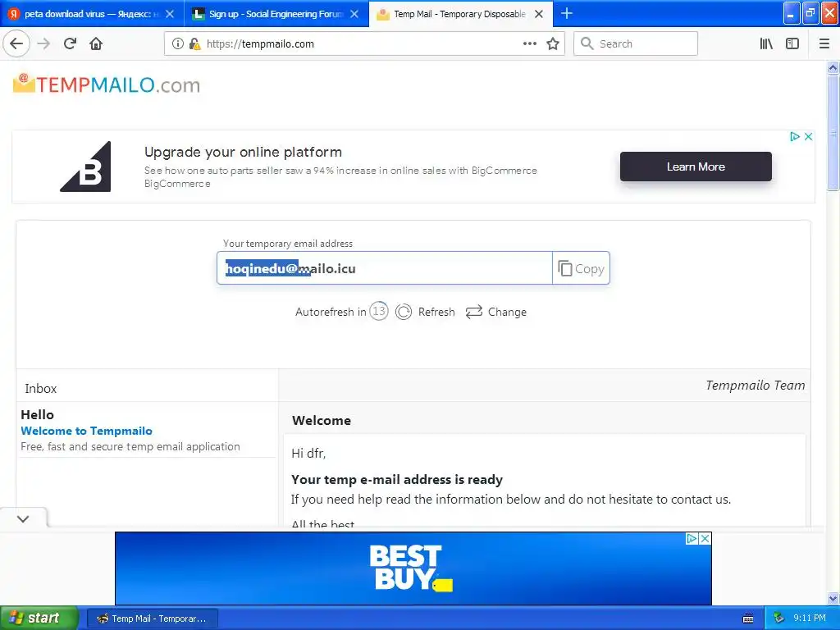Close the Temp Mail tab

pos(539,14)
